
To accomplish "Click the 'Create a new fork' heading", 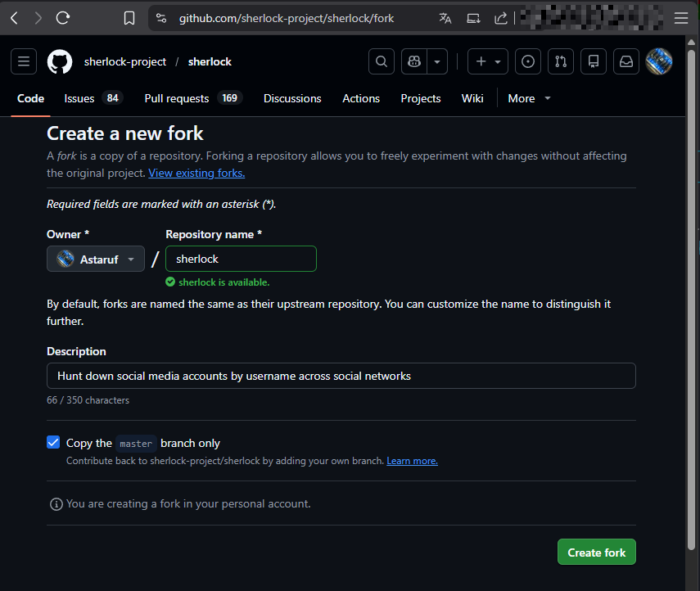I will (x=125, y=133).
